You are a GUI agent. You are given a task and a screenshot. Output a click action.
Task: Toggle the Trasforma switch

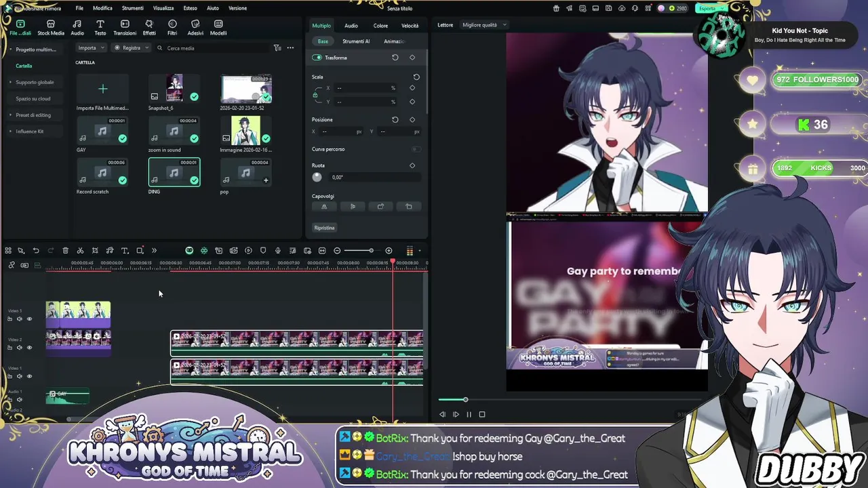(x=317, y=58)
